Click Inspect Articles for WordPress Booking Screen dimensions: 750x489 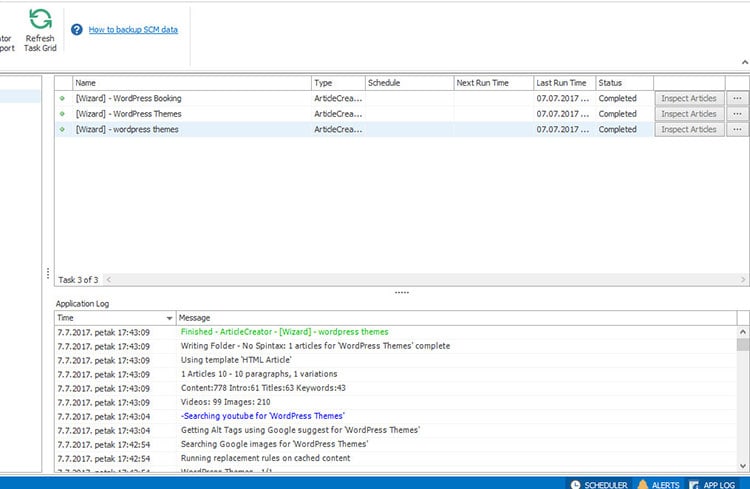689,99
